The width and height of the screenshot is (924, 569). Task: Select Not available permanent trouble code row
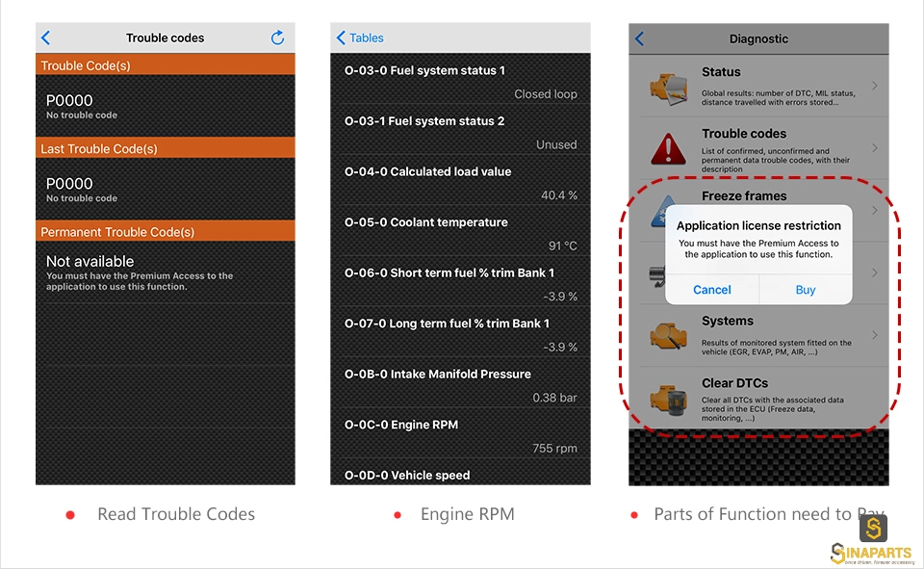(166, 272)
